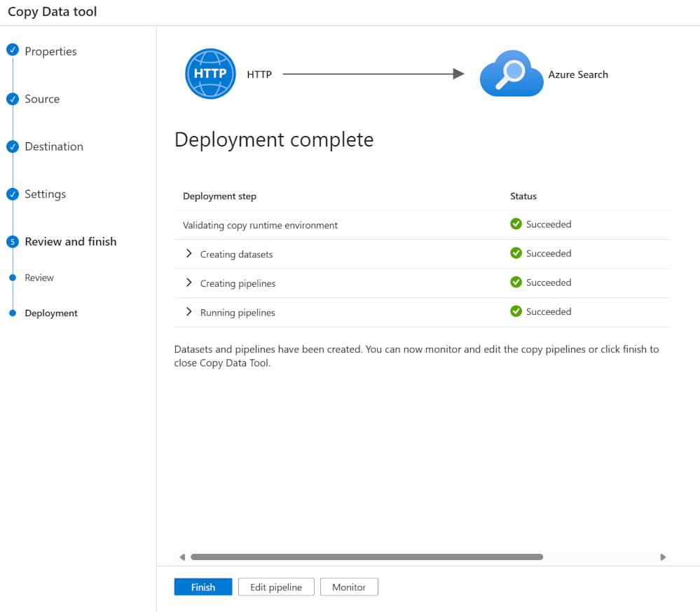The image size is (700, 612).
Task: Open the Settings step
Action: (x=46, y=194)
